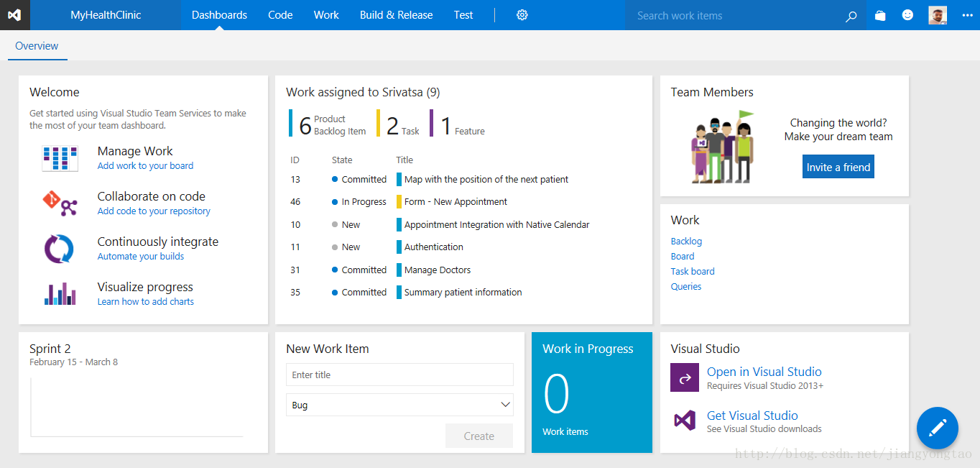Click the team members illustration
Screen dimensions: 980x468
click(724, 147)
